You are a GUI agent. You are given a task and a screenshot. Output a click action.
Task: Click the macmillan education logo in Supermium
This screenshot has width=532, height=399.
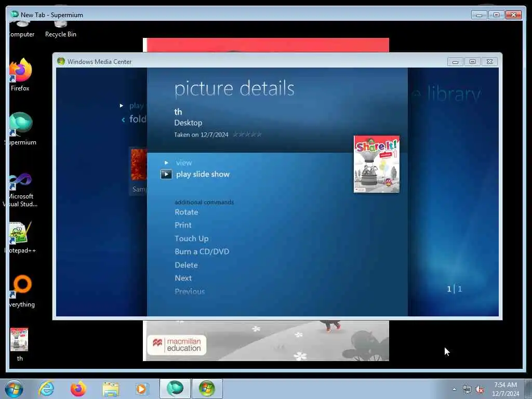click(177, 345)
